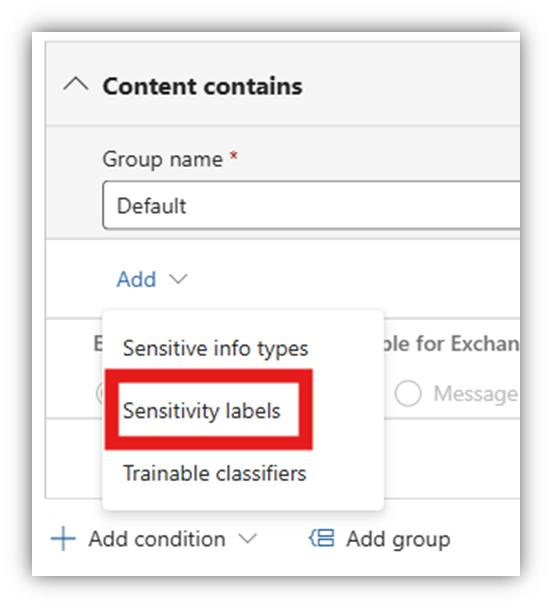Choose Sensitive info types from menu
552x608 pixels.
coord(216,348)
